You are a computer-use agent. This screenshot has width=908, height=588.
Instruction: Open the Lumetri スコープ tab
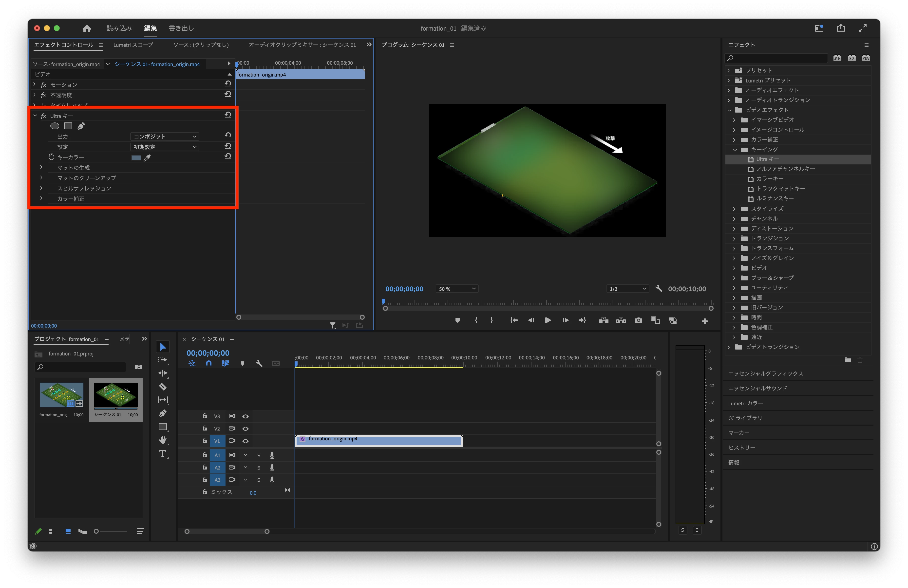pos(133,45)
